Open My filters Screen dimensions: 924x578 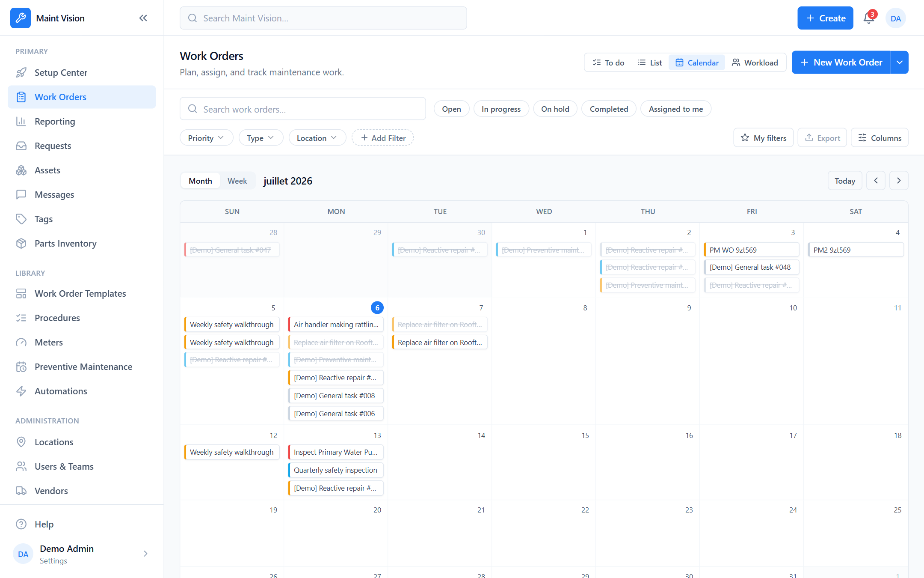tap(764, 138)
